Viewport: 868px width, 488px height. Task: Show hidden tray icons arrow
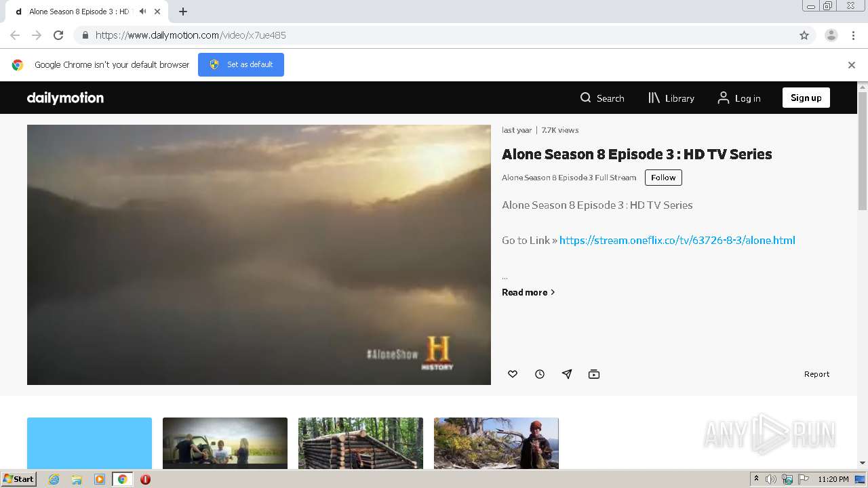pyautogui.click(x=756, y=479)
